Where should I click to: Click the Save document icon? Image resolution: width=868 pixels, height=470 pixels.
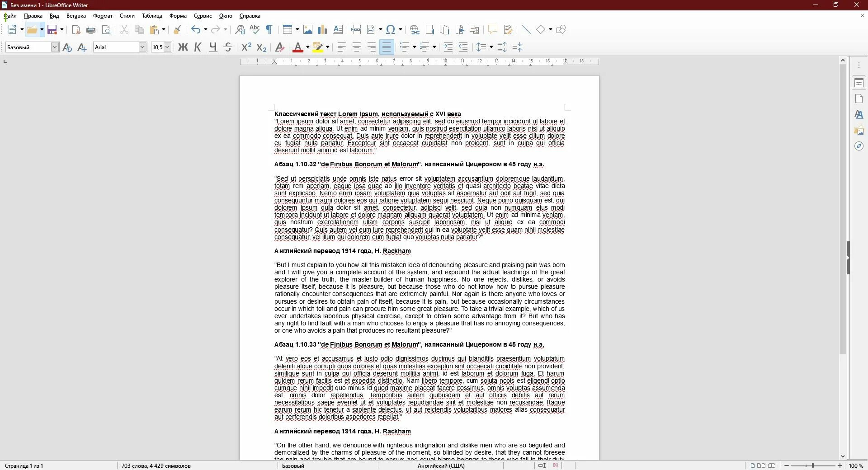tap(52, 30)
